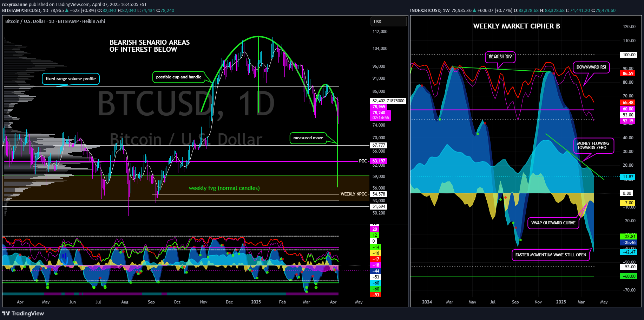Click the 82,402.71875000 price label
The width and height of the screenshot is (644, 320).
(x=388, y=101)
